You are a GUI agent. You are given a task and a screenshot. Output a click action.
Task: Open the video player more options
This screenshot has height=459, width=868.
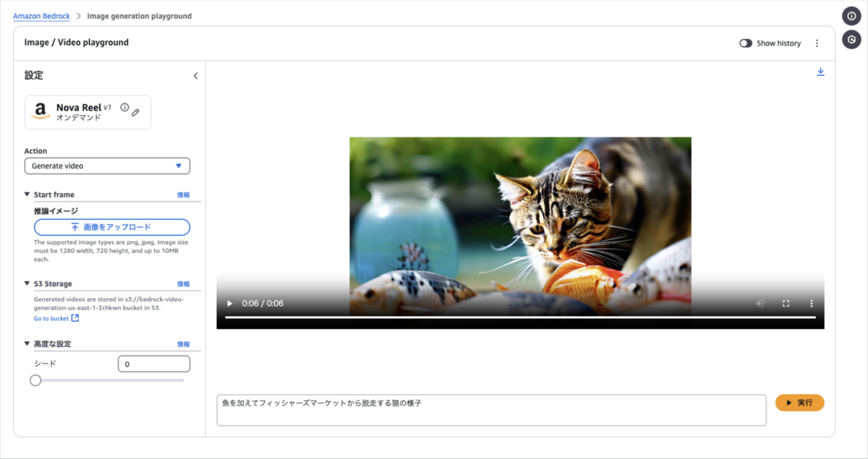[x=812, y=304]
